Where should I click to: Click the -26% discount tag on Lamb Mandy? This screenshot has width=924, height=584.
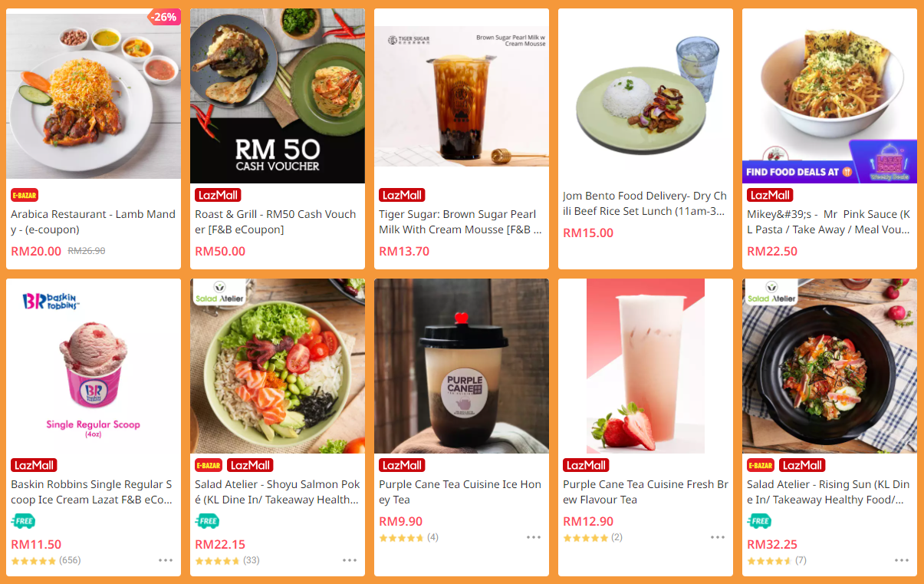163,17
